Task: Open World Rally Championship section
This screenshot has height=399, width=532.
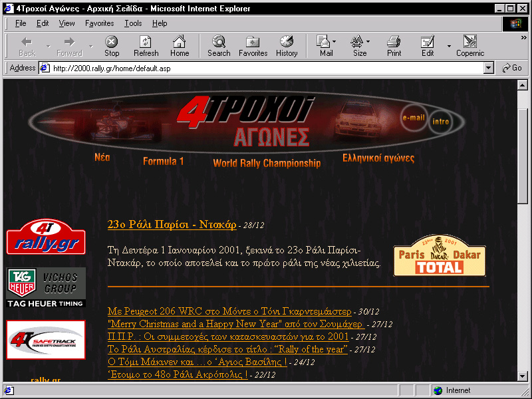Action: click(x=267, y=163)
